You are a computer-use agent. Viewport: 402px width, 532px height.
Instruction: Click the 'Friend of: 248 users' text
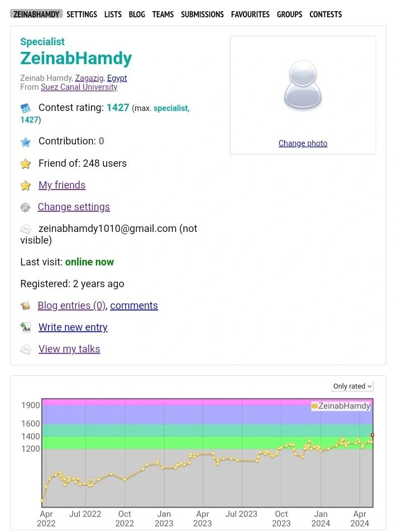pos(83,163)
